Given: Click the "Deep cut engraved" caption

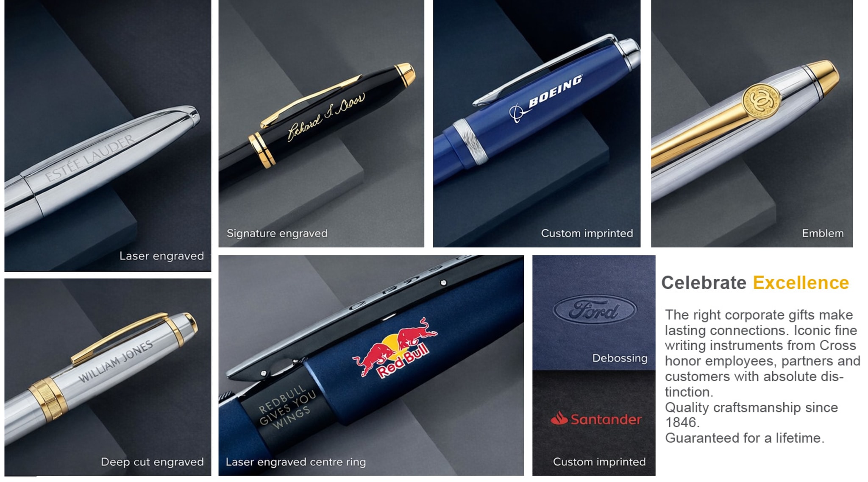Looking at the screenshot, I should click(152, 462).
